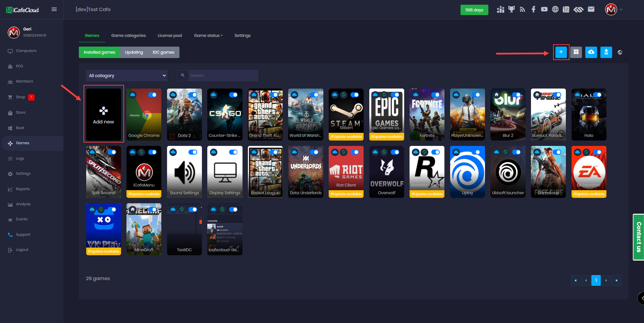Click the cloud upload icon button
Image resolution: width=644 pixels, height=323 pixels.
[x=591, y=52]
